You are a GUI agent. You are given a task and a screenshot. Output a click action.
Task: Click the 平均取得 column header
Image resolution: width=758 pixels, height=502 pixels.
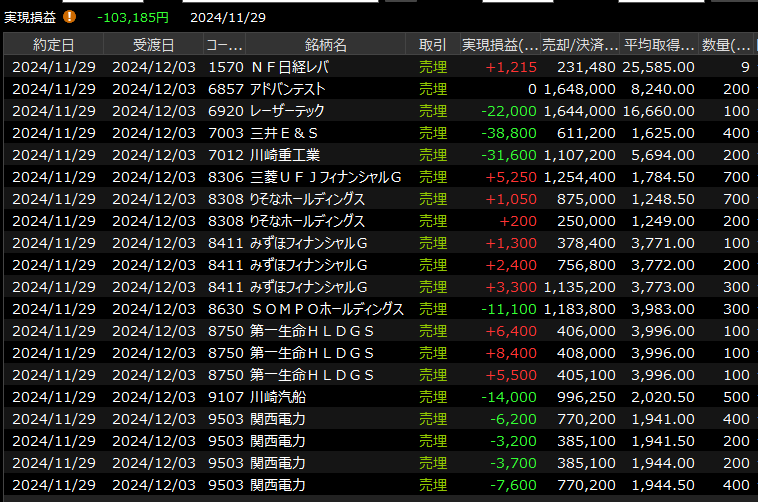click(x=660, y=45)
